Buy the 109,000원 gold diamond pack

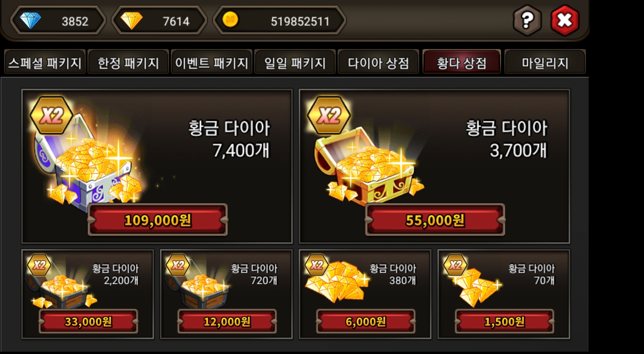[x=157, y=220]
